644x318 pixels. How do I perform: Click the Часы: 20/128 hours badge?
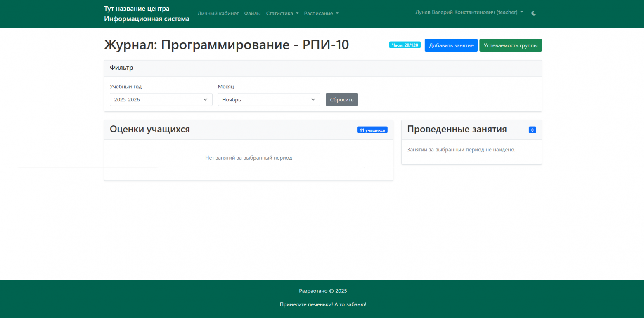[405, 45]
